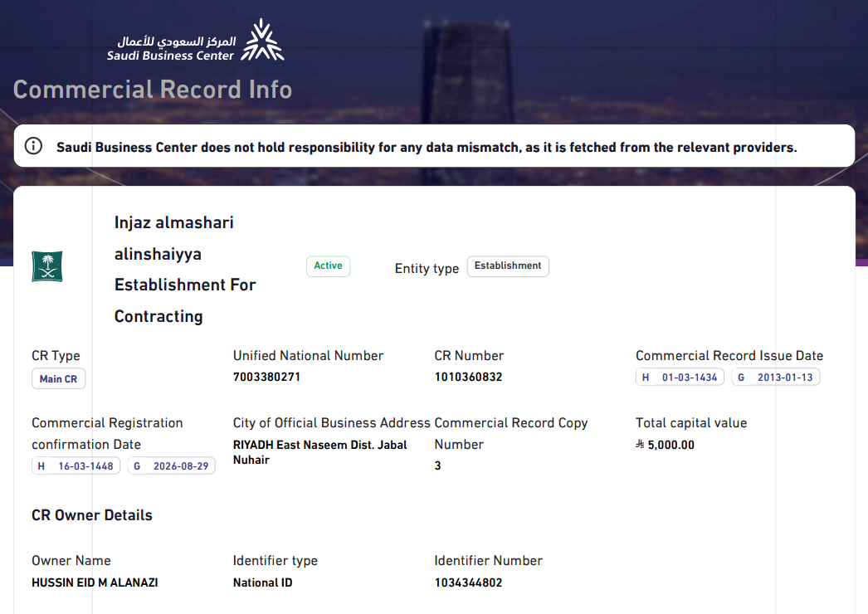
Task: Click the establishment name Injaz almashari
Action: (174, 223)
